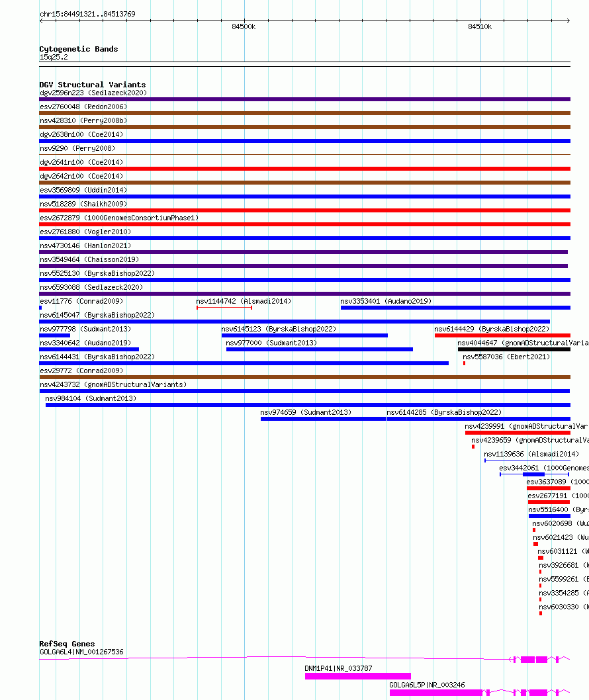Click the 84510k ruler tick label
Image resolution: width=589 pixels, height=700 pixels.
tap(480, 26)
